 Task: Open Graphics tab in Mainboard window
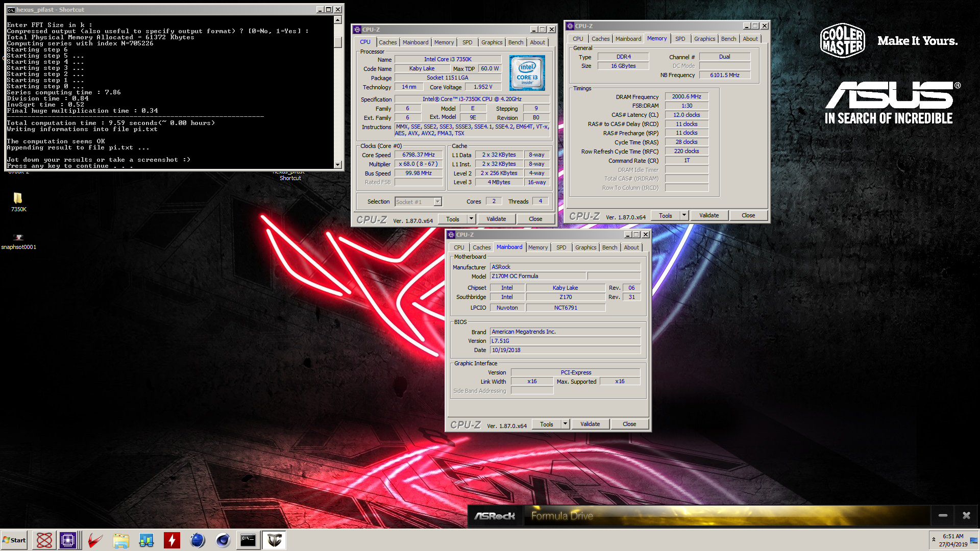point(586,247)
